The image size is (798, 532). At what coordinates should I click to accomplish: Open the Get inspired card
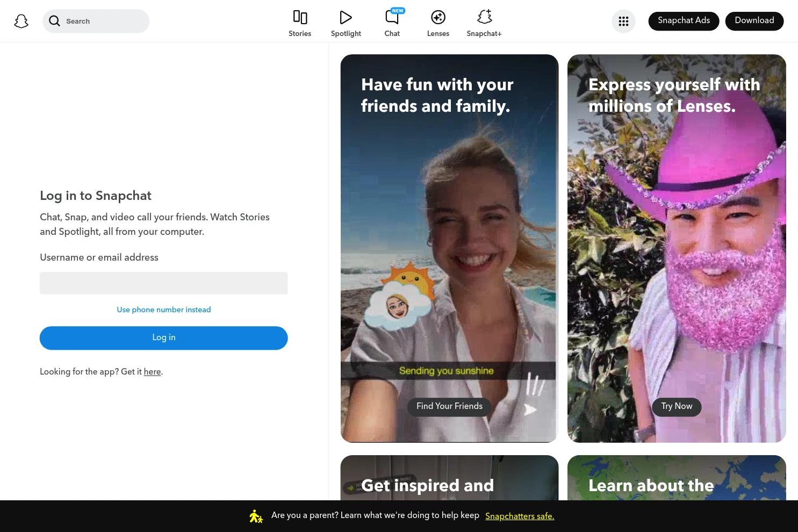point(450,478)
